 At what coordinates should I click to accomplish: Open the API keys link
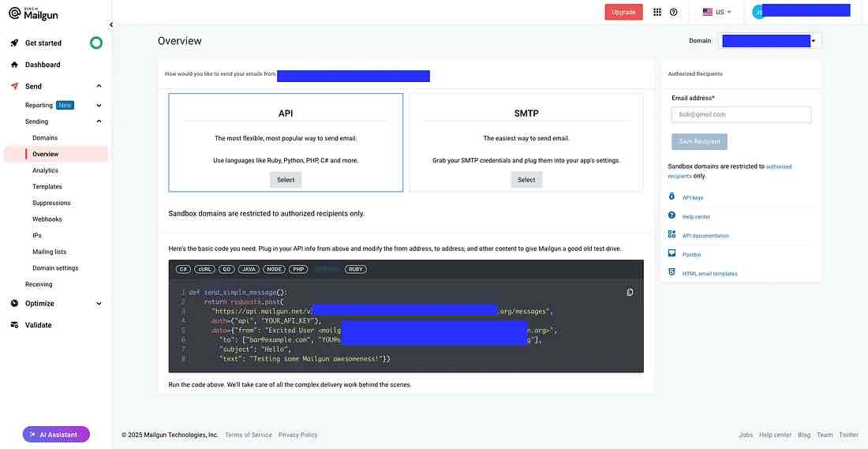coord(693,197)
